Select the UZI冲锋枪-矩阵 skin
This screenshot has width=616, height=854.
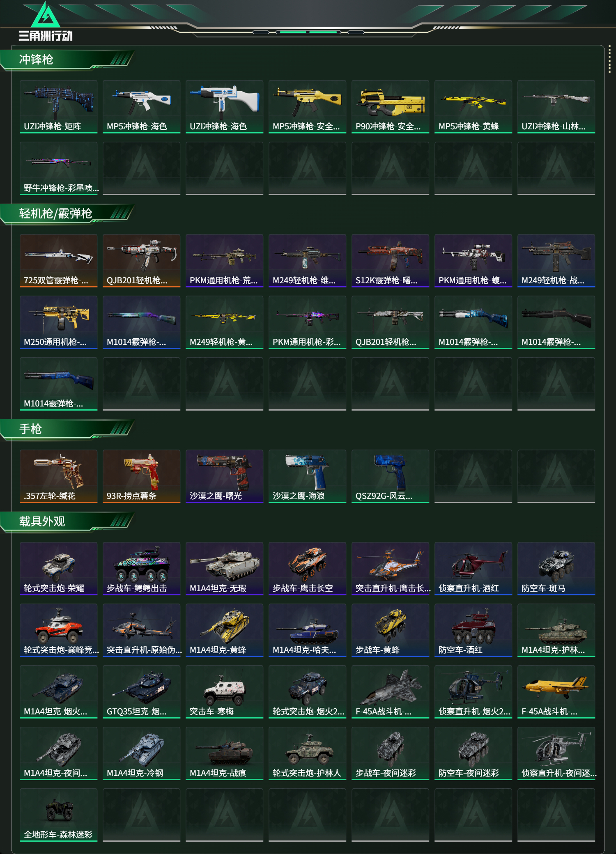click(x=59, y=107)
